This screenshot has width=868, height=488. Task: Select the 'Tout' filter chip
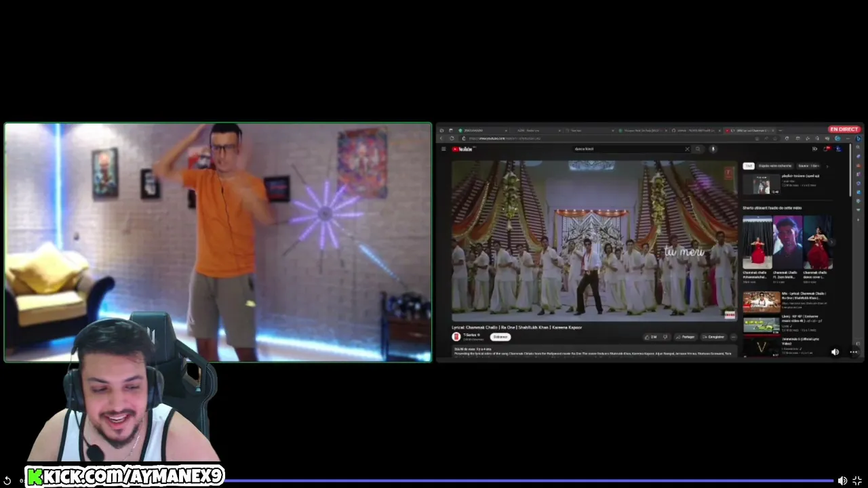point(749,165)
